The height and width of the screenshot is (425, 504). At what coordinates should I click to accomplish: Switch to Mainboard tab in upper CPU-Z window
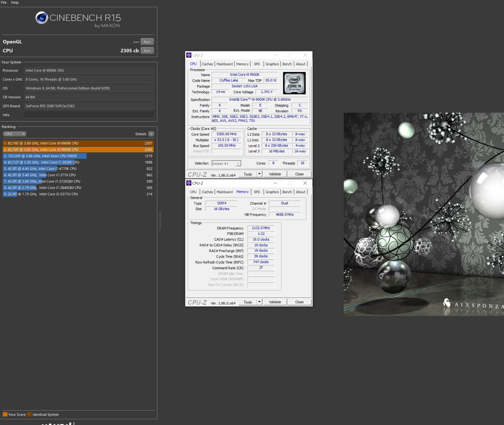pos(225,64)
